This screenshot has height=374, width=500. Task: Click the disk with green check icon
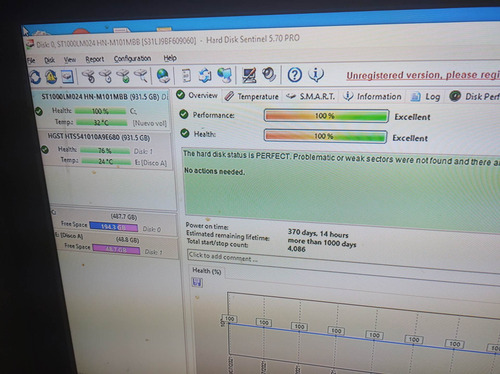coord(124,76)
